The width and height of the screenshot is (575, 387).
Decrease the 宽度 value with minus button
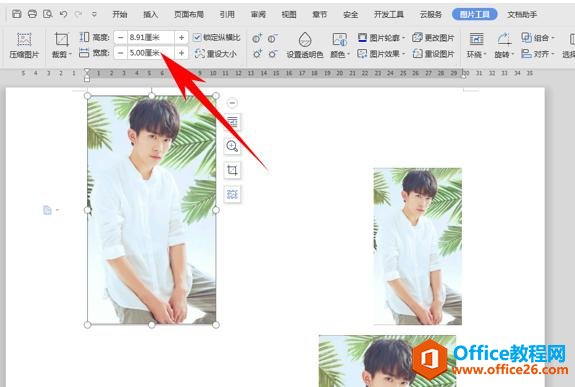click(120, 53)
